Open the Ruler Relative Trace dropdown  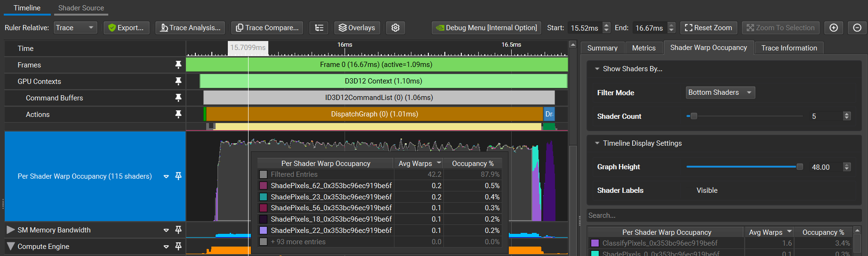pyautogui.click(x=75, y=28)
